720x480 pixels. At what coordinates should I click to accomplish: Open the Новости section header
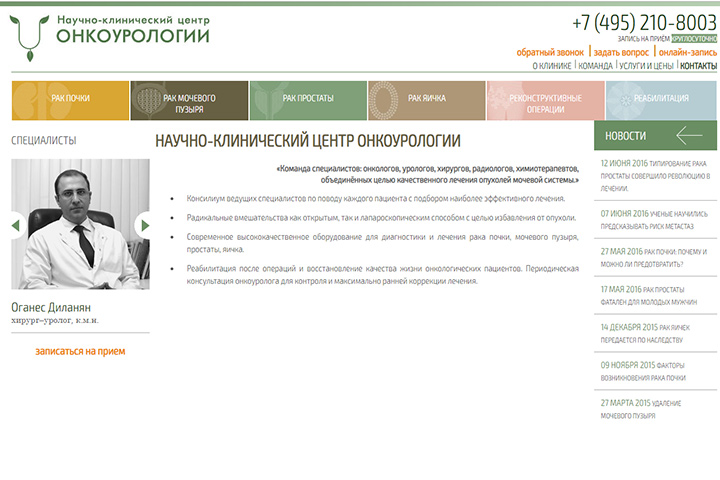655,136
